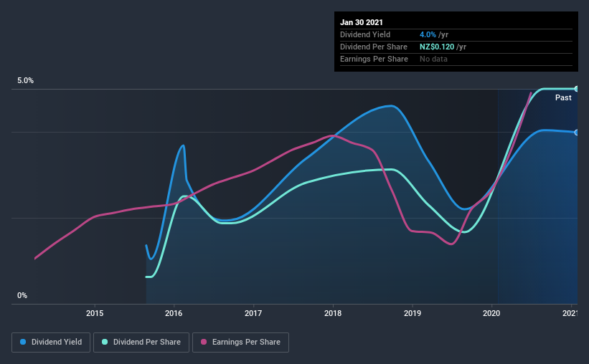The height and width of the screenshot is (364, 589).
Task: Click the tooltip's Dividend Yield row label
Action: tap(365, 34)
